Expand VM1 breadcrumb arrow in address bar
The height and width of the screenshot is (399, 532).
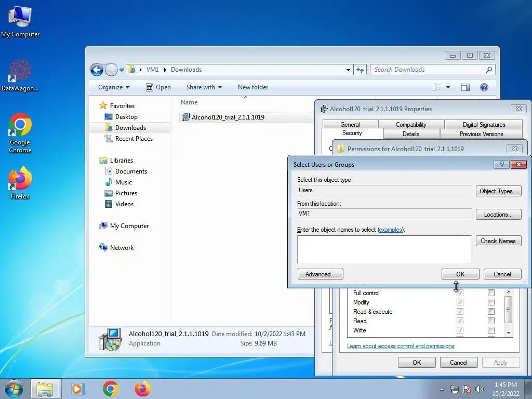165,70
